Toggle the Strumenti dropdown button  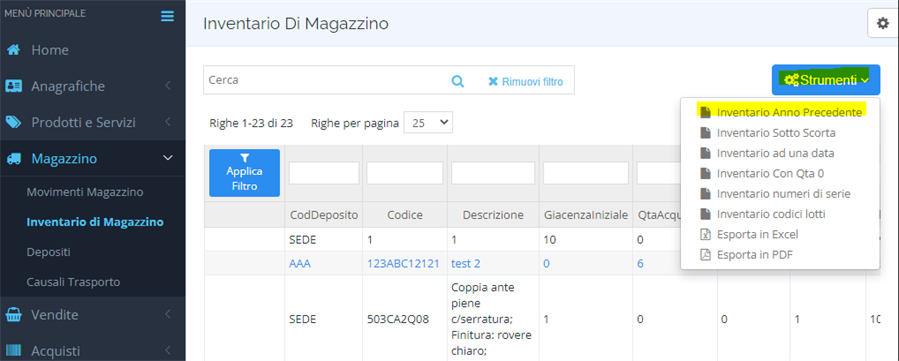pos(826,80)
